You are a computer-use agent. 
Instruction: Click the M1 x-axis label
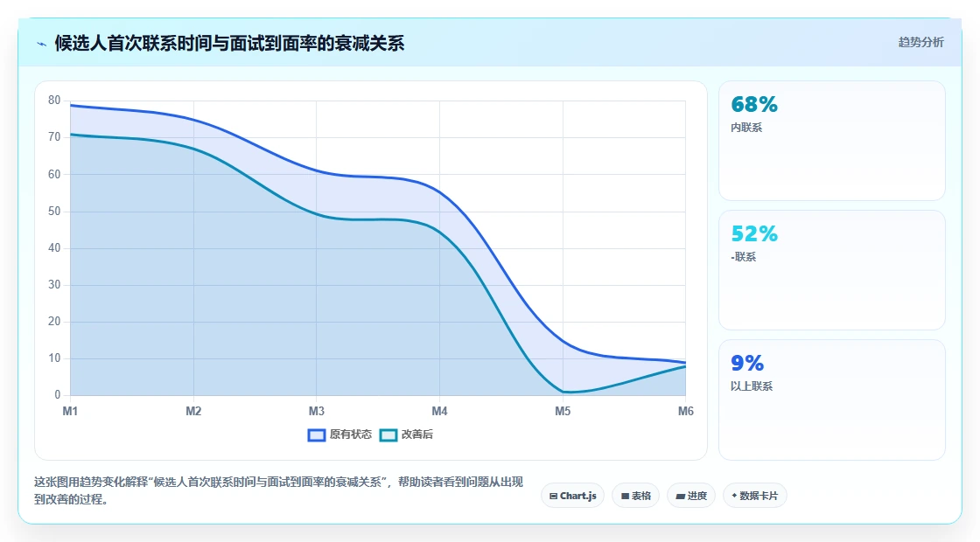[x=70, y=411]
